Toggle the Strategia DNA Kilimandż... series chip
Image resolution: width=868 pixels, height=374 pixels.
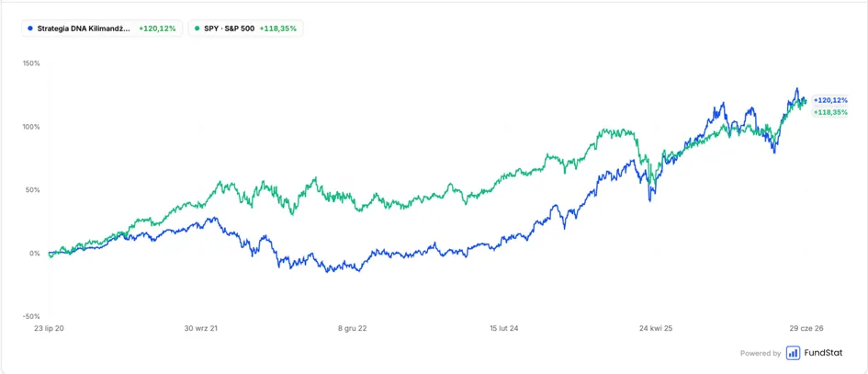(102, 28)
